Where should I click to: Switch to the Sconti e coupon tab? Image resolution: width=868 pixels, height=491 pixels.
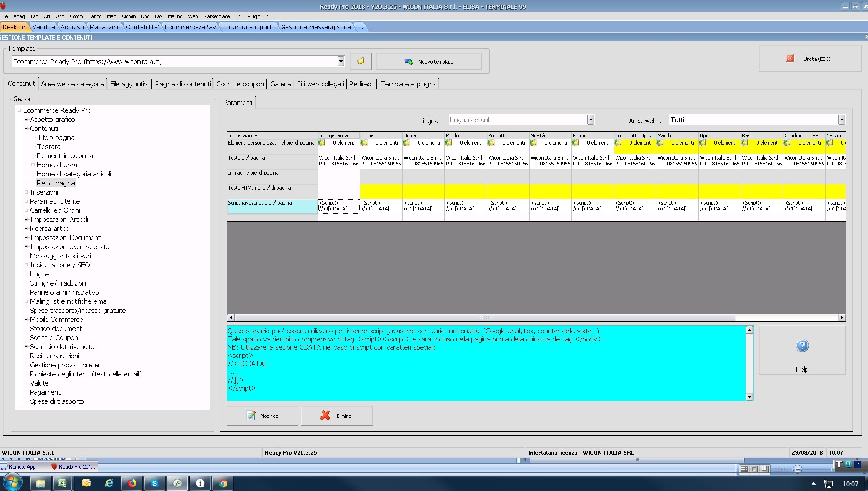coord(240,84)
